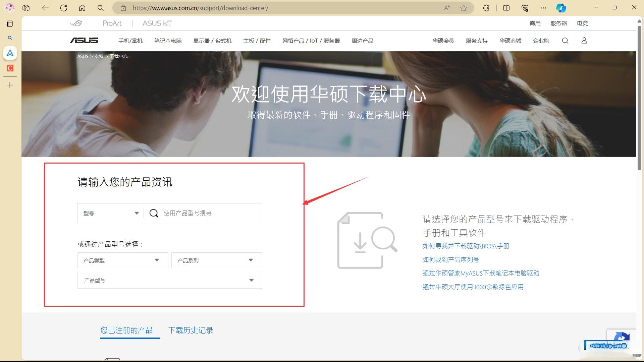Click 电竞 in top bar

(582, 23)
